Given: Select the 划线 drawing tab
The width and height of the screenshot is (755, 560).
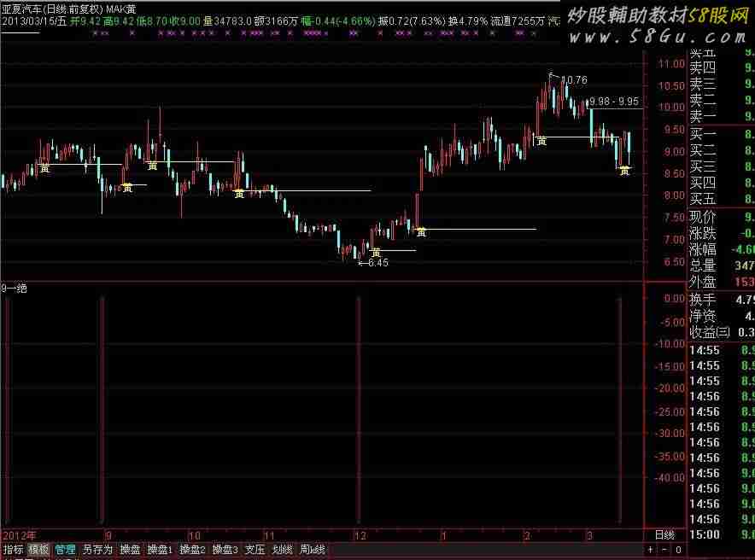Looking at the screenshot, I should pos(282,550).
